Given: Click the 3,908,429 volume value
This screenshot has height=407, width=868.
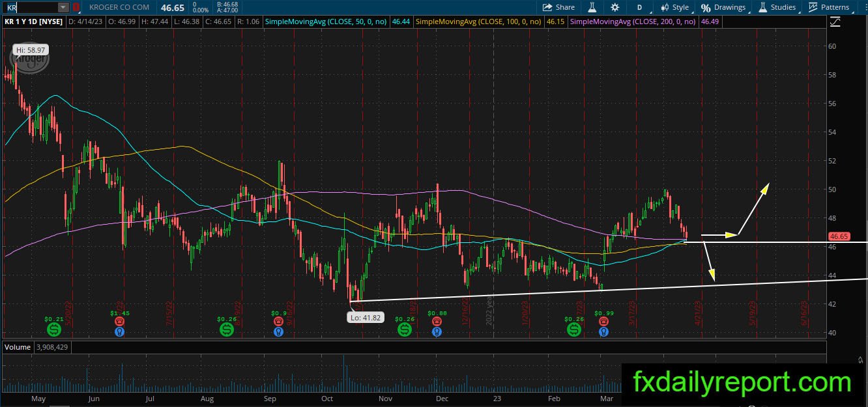Looking at the screenshot, I should click(51, 347).
